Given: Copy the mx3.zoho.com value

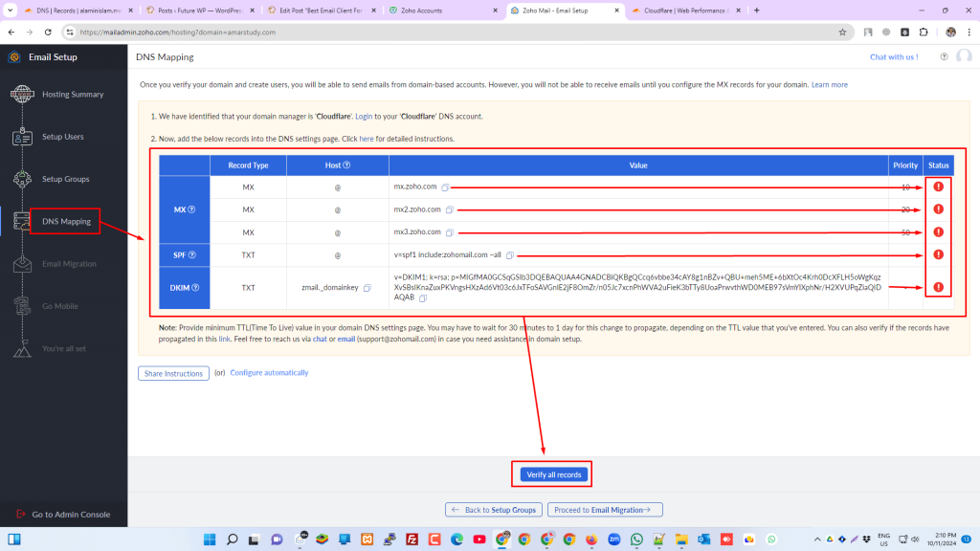Looking at the screenshot, I should coord(450,232).
